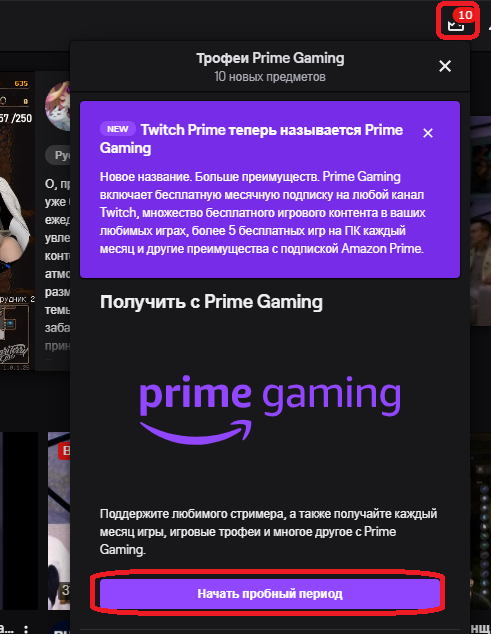Open the upper stream thumbnail beside the panel's right edge
Viewport: 491px width, 634px height.
tap(480, 221)
